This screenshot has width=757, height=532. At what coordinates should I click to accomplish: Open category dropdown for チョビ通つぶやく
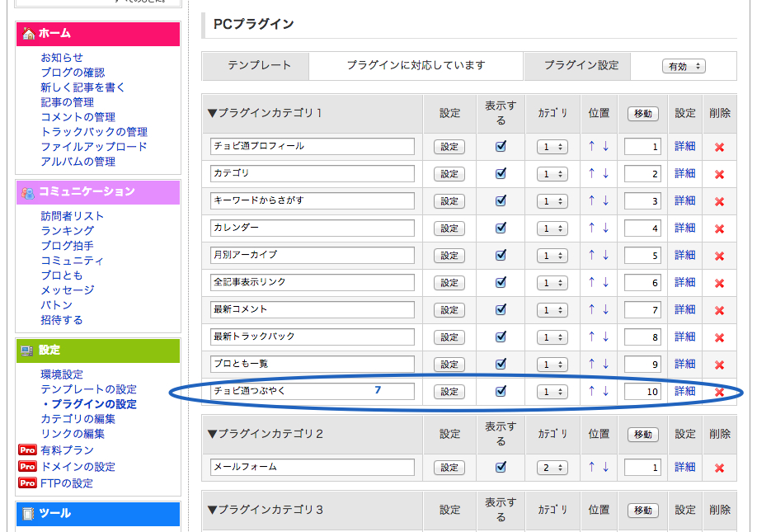pos(552,392)
